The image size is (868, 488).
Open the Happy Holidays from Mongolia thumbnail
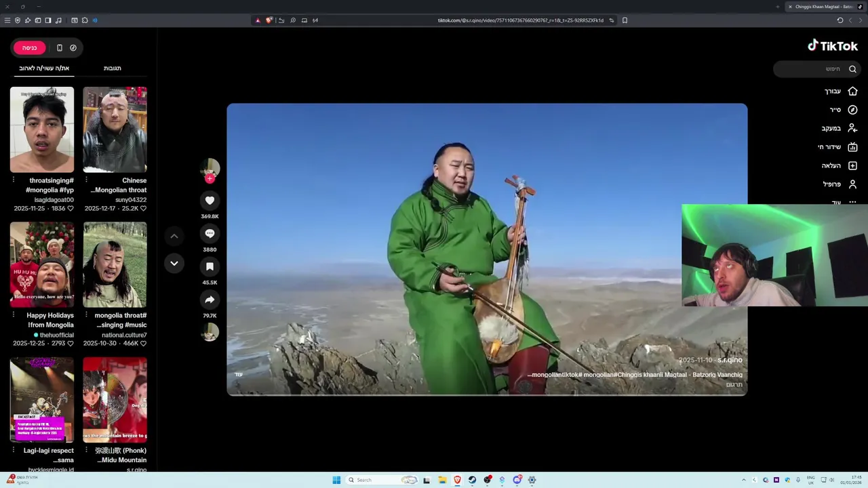point(42,264)
